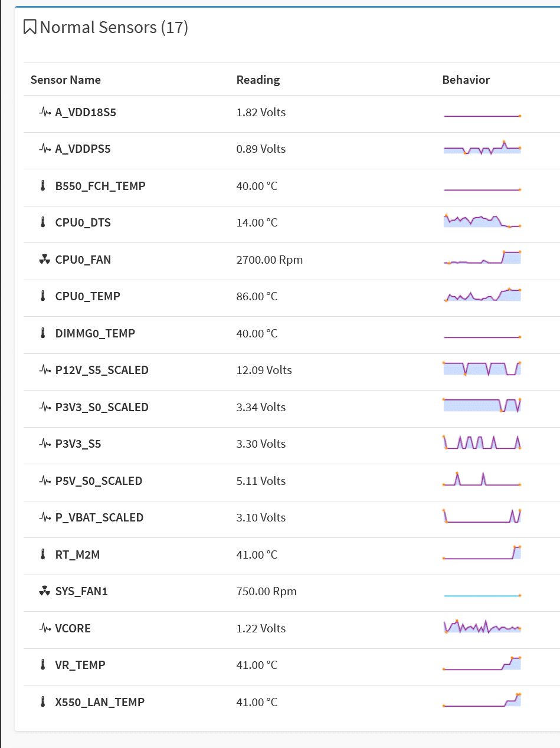
Task: Click the Normal Sensors (17) heading
Action: click(x=114, y=27)
